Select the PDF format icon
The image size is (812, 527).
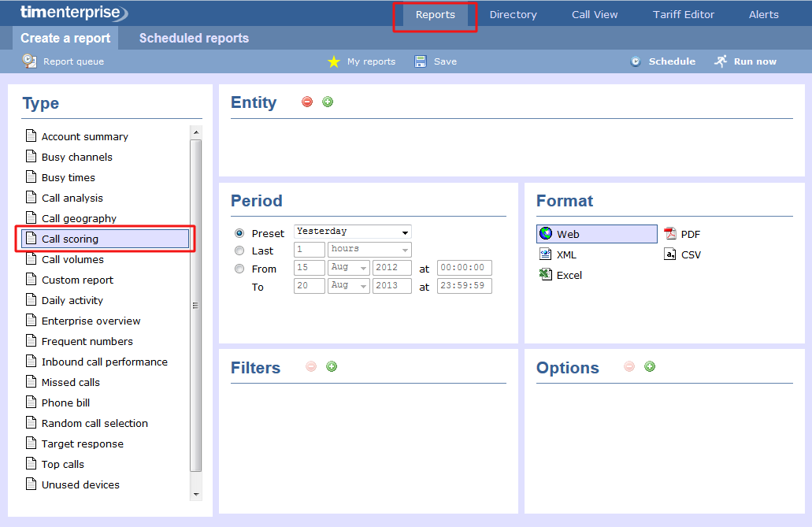[x=670, y=234]
